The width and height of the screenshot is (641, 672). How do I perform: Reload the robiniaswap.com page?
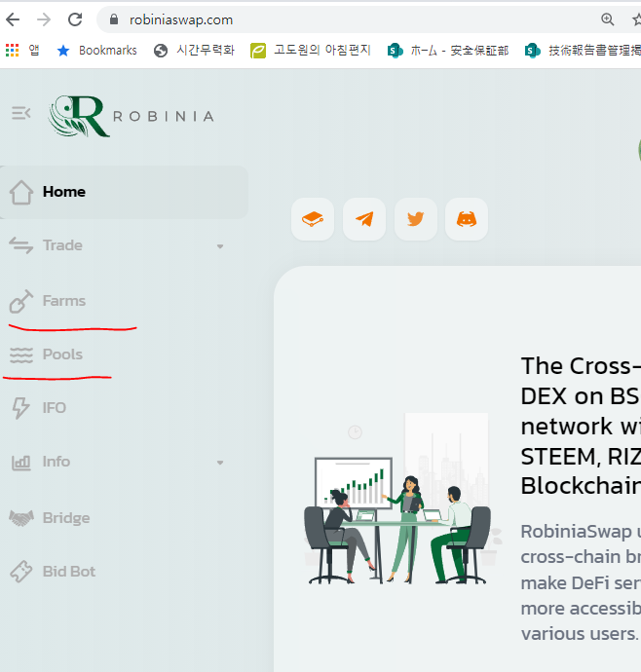tap(75, 19)
